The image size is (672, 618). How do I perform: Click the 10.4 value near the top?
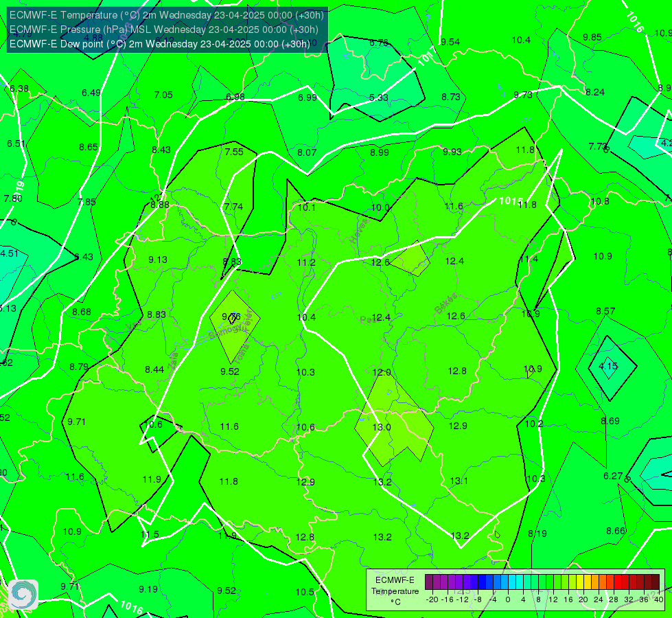pos(521,41)
